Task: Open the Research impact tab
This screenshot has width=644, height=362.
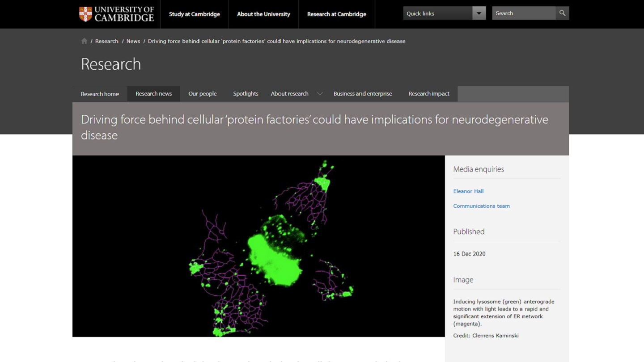Action: click(428, 94)
